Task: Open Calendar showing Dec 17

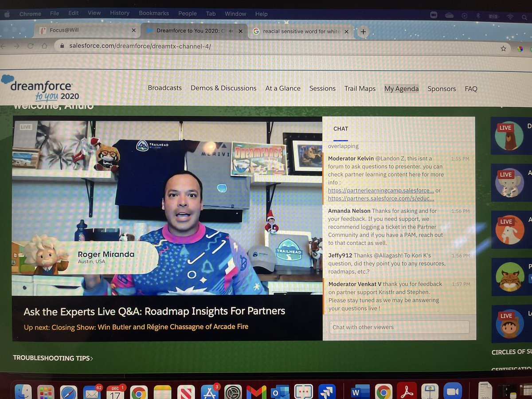Action: point(116,393)
